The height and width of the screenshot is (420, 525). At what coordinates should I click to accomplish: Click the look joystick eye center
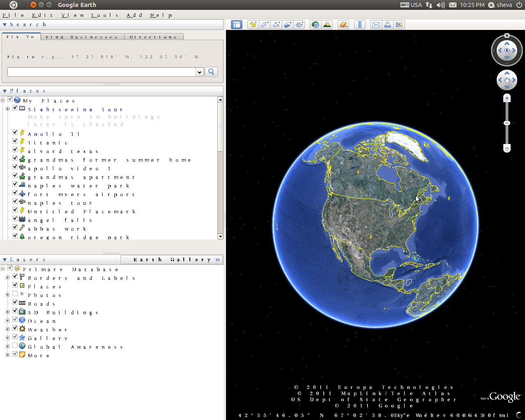(x=507, y=50)
